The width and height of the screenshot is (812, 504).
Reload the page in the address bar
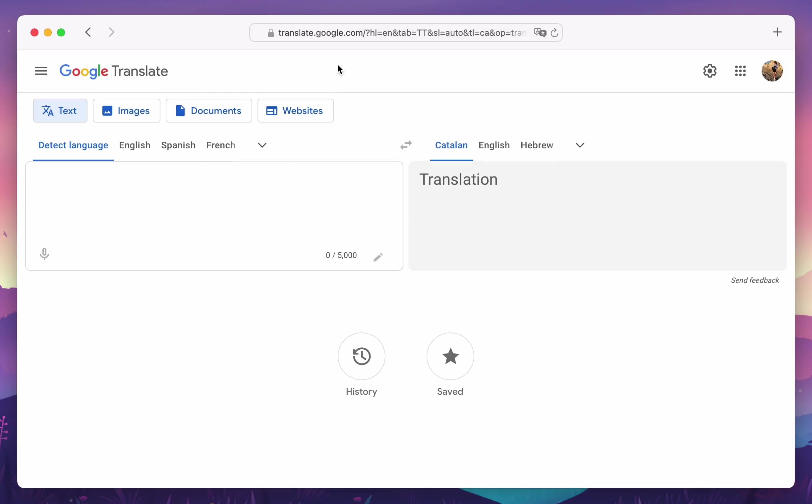pyautogui.click(x=554, y=33)
